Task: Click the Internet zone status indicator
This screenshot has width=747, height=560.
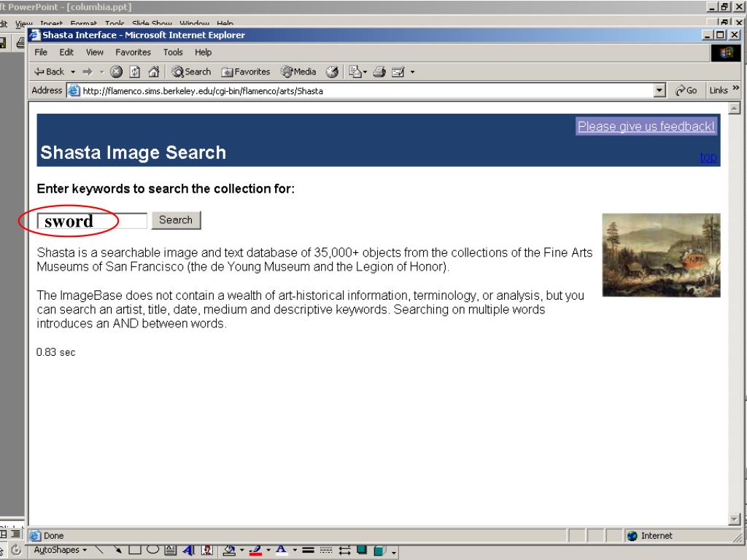Action: point(650,536)
